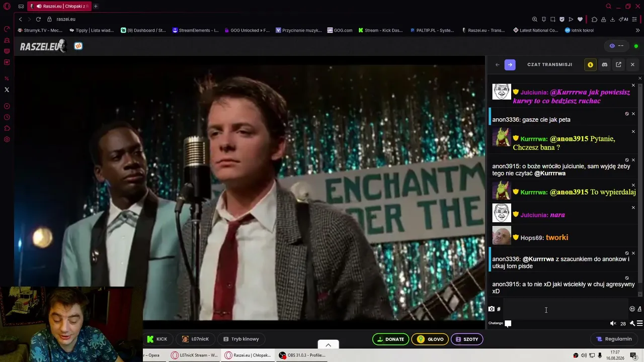
Task: Open the Chatango hamburger menu
Action: tap(639, 323)
